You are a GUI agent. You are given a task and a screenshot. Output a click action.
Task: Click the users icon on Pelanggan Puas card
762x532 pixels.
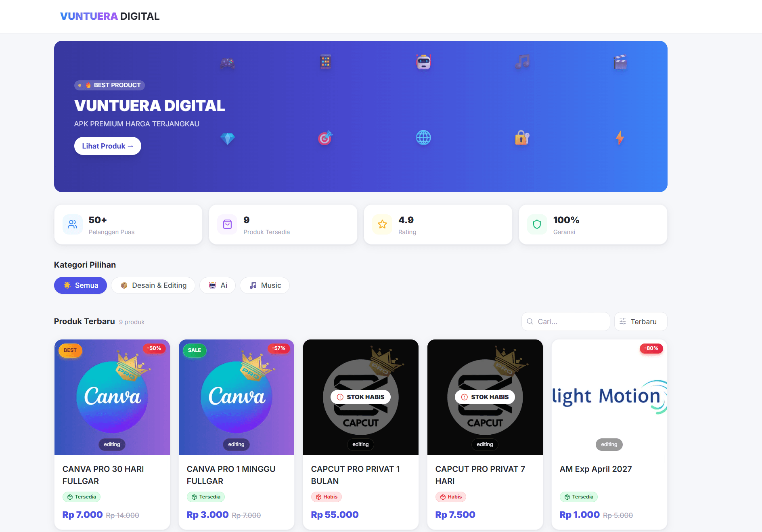point(73,224)
